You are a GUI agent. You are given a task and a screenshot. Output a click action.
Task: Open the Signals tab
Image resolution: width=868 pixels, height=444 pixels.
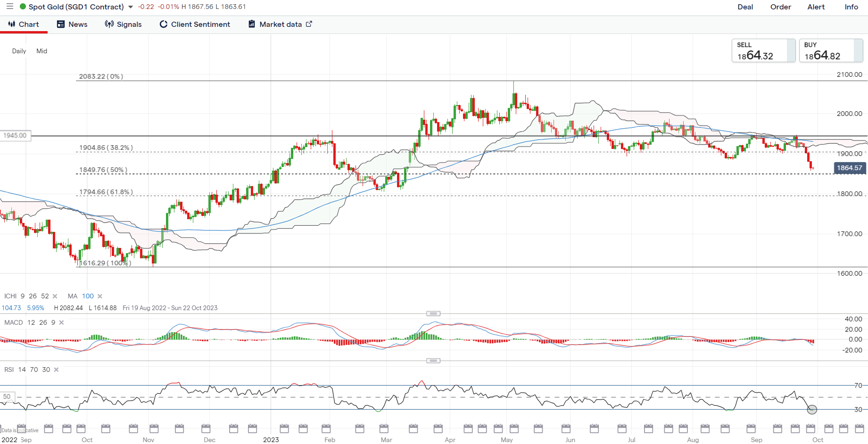123,25
